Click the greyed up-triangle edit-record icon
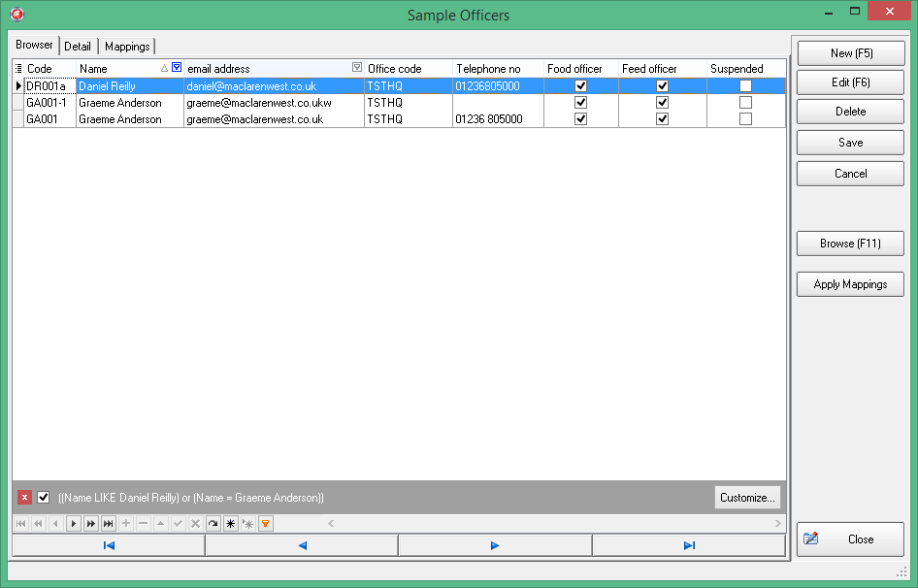The height and width of the screenshot is (588, 918). point(160,524)
